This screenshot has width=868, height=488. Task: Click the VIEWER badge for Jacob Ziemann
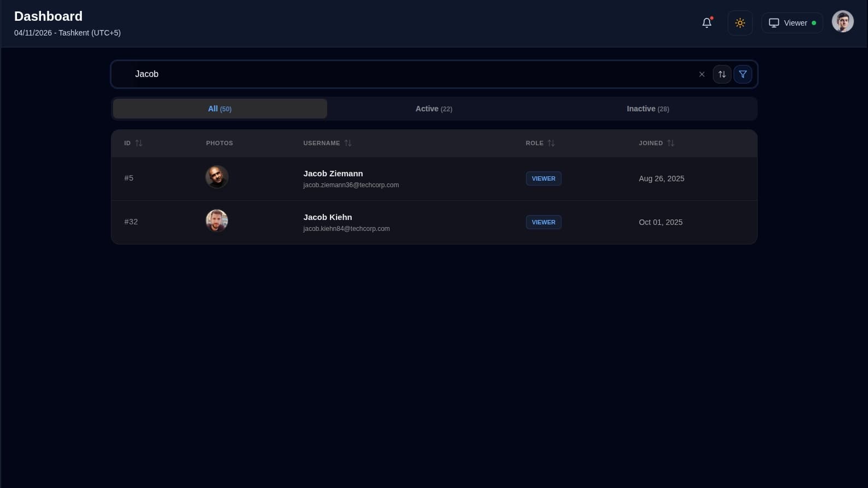click(x=544, y=178)
